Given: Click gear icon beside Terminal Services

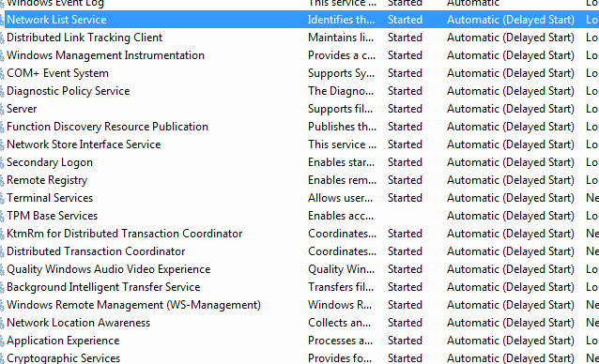Looking at the screenshot, I should tap(2, 198).
